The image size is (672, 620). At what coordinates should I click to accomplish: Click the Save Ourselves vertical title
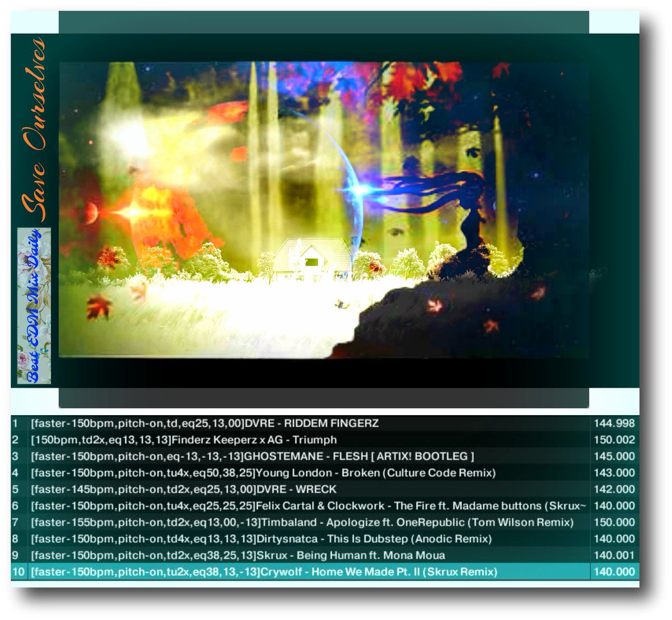34,130
